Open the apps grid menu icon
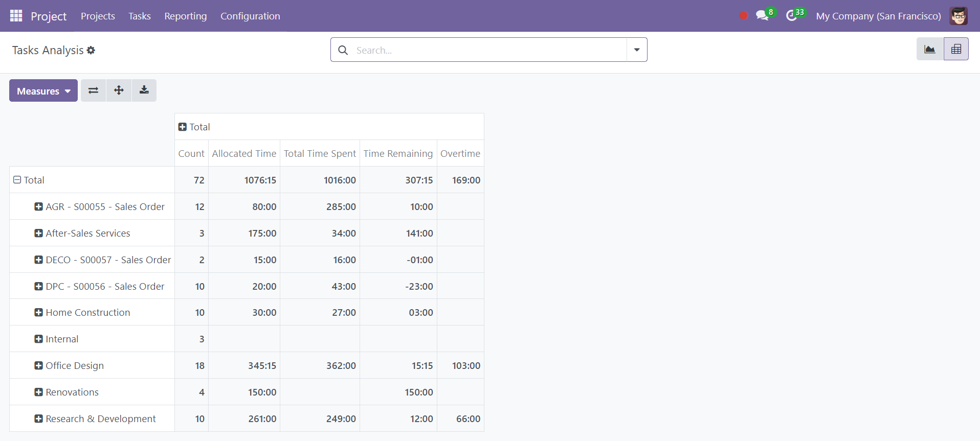The width and height of the screenshot is (980, 441). 16,16
